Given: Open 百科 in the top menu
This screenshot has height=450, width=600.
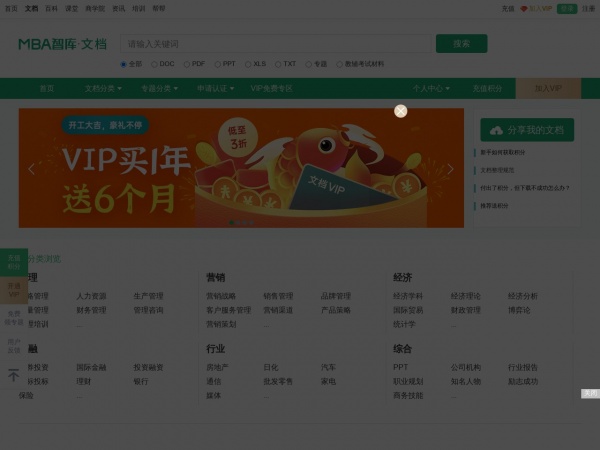Looking at the screenshot, I should [51, 8].
